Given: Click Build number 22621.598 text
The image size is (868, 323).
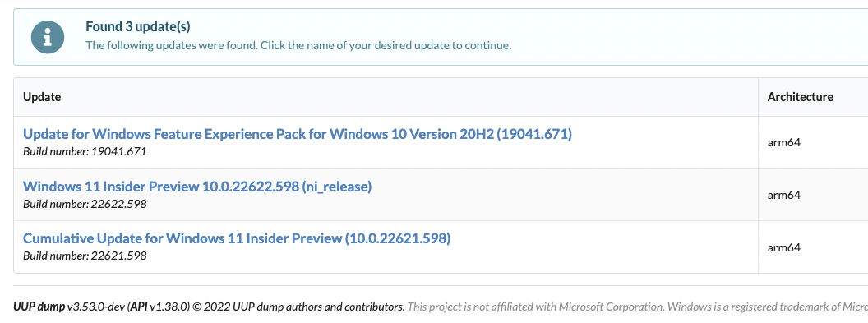Looking at the screenshot, I should click(x=85, y=256).
